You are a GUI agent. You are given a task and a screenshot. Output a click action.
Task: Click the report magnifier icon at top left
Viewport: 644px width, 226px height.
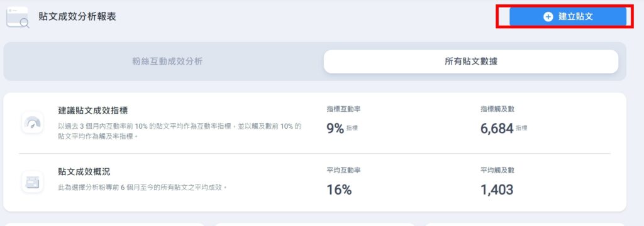coord(18,17)
